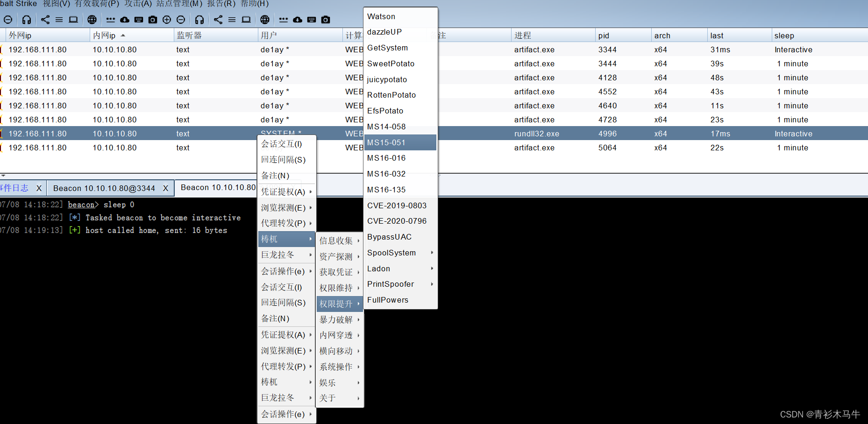The width and height of the screenshot is (868, 424).
Task: Open the highlighted 权限提升 submenu item
Action: coord(340,304)
